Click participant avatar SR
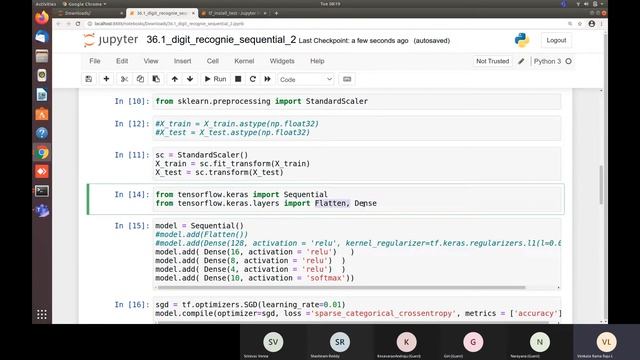Screen dimensions: 640x360 pos(340,342)
